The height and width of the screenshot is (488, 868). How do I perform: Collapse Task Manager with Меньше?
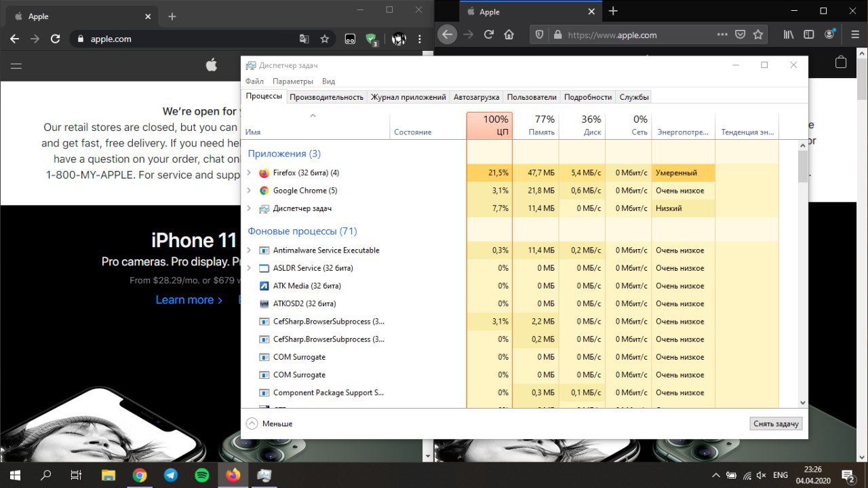269,424
